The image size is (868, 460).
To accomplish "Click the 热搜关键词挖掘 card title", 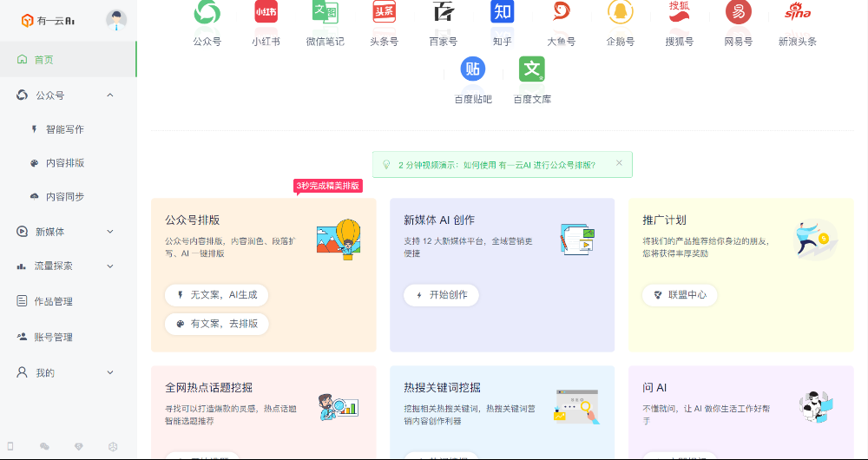I will coord(443,387).
